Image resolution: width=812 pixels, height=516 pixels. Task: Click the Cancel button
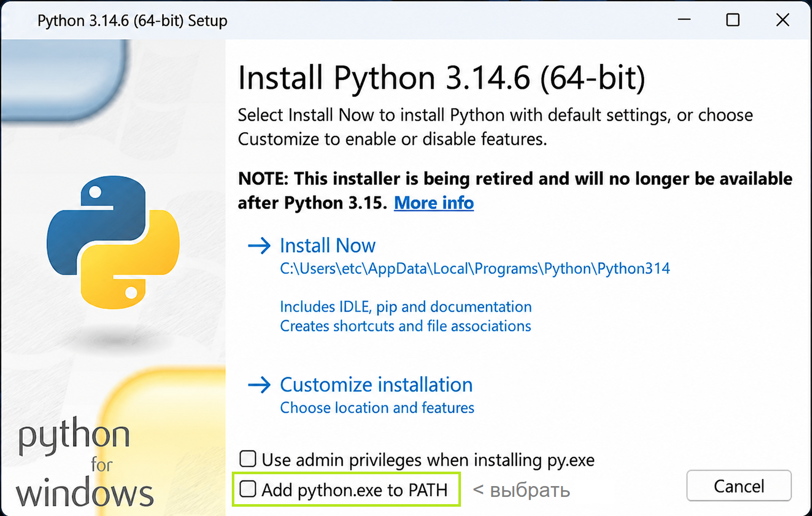(x=739, y=486)
